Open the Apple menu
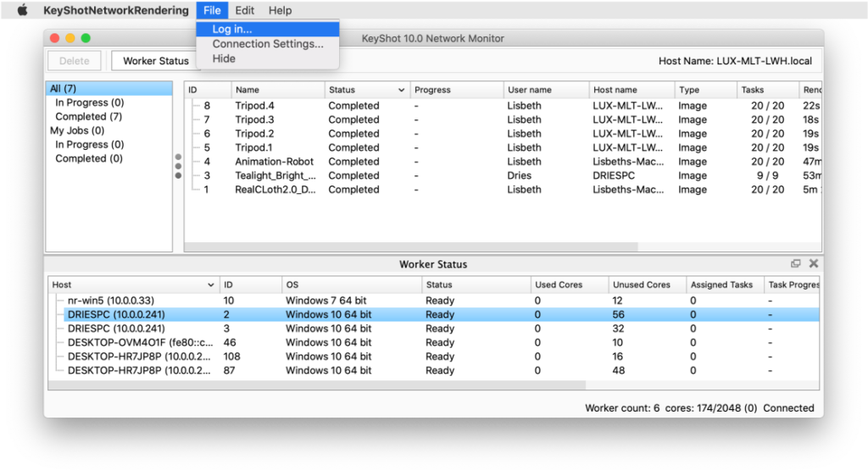 (x=22, y=10)
